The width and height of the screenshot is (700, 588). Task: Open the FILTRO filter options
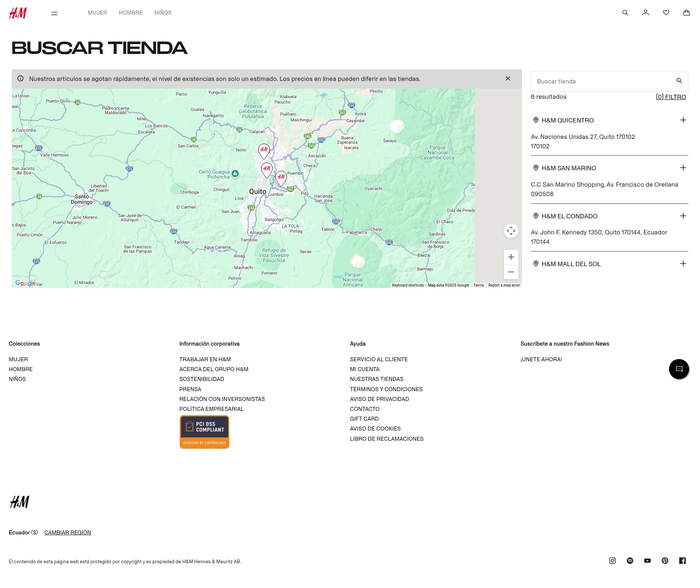click(671, 97)
